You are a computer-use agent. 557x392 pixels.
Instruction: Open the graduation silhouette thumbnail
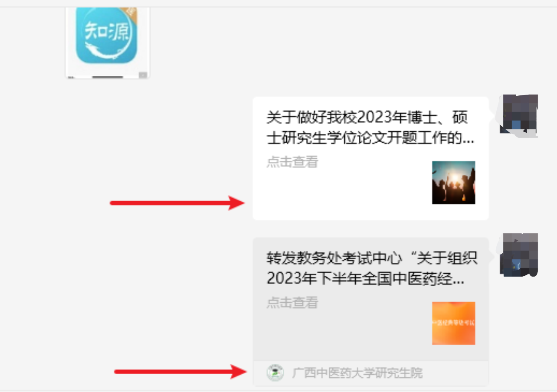click(453, 183)
